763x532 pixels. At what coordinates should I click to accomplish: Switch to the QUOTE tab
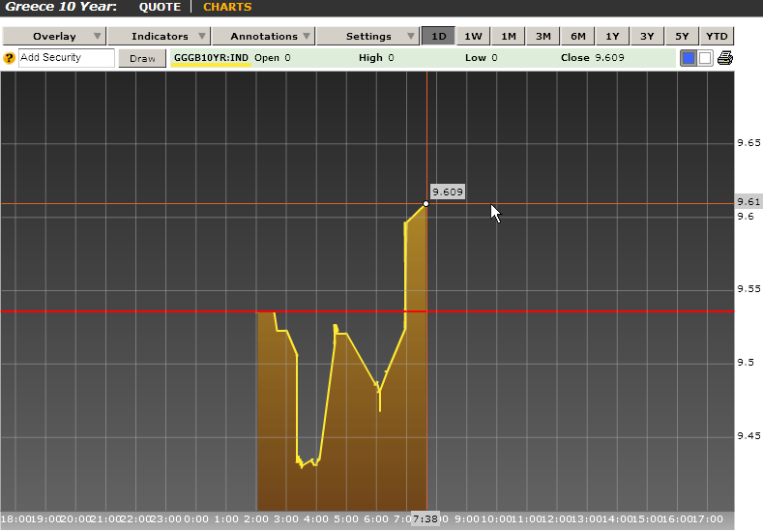(x=160, y=8)
